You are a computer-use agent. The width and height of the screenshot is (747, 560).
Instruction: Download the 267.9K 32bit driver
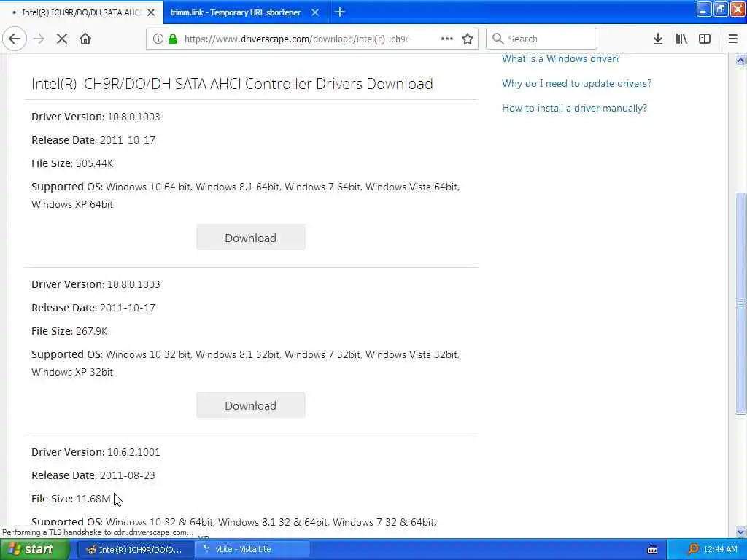[x=251, y=405]
